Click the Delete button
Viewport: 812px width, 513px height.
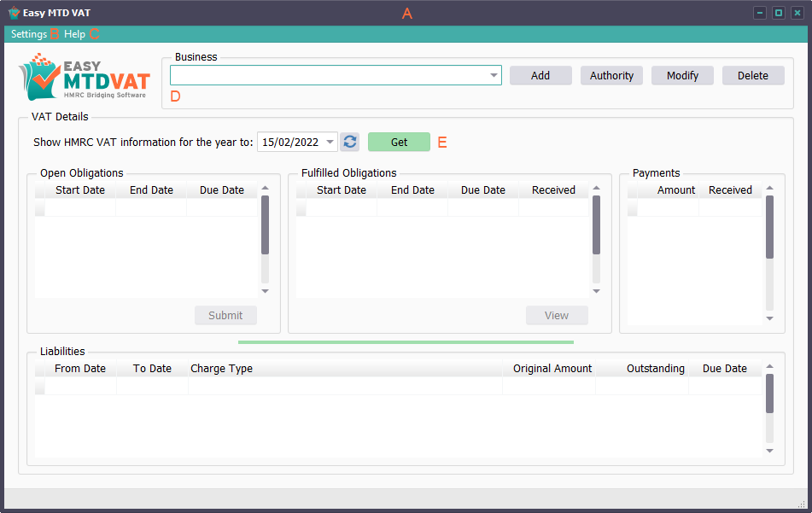753,76
